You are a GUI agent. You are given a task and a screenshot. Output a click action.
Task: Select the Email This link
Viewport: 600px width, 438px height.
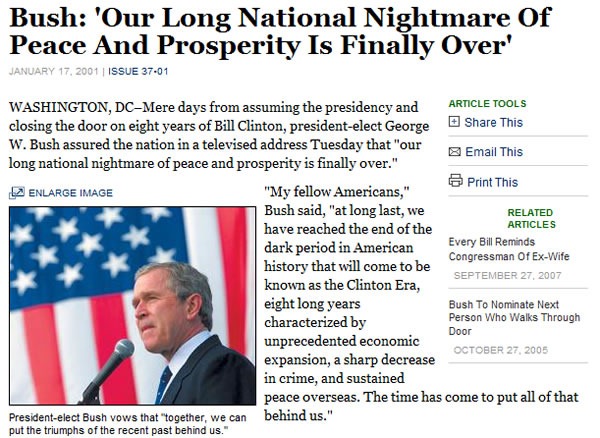click(x=493, y=152)
